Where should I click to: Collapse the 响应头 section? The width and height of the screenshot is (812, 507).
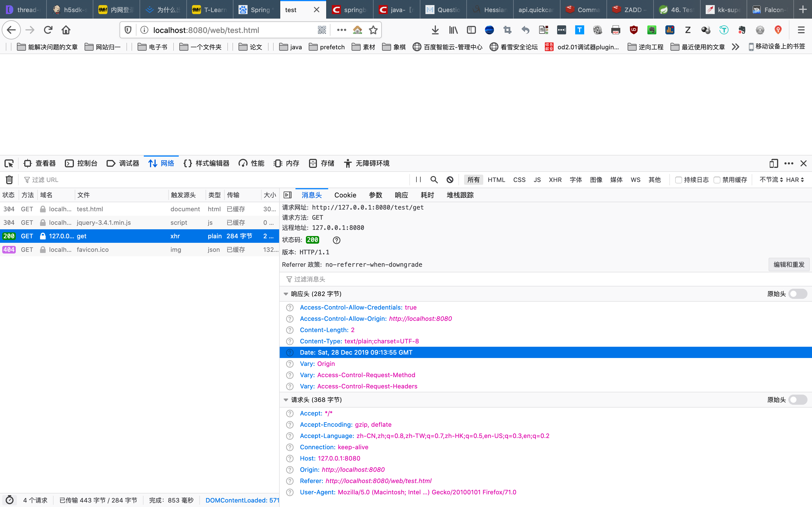tap(286, 294)
